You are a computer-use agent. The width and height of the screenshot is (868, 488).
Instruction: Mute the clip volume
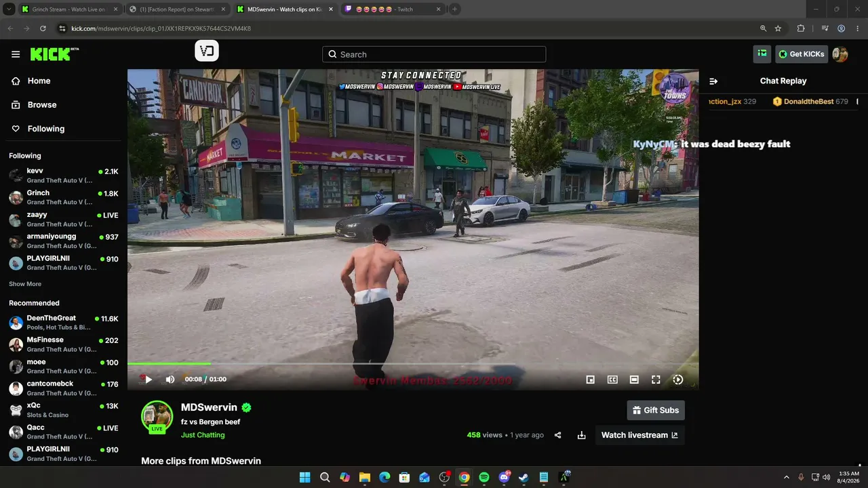170,380
